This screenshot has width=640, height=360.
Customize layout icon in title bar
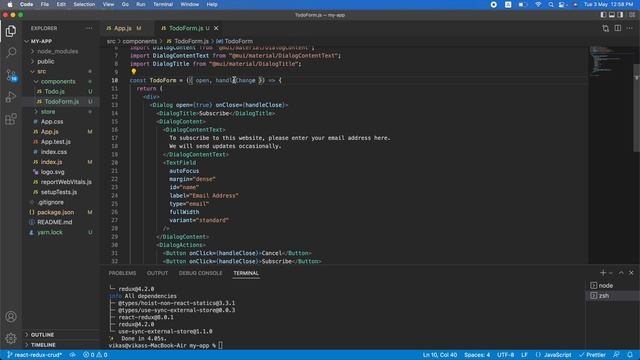click(631, 15)
